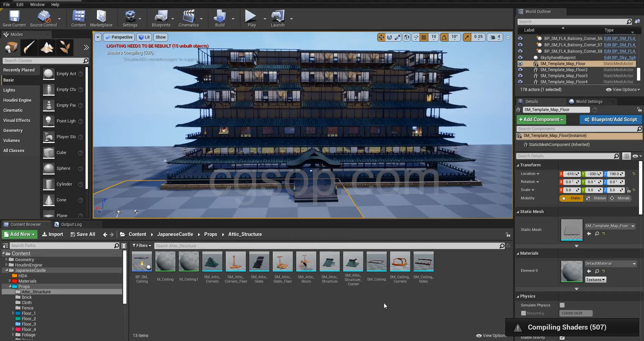Click Blueprint/Add Script button
The image size is (644, 341).
click(x=611, y=119)
